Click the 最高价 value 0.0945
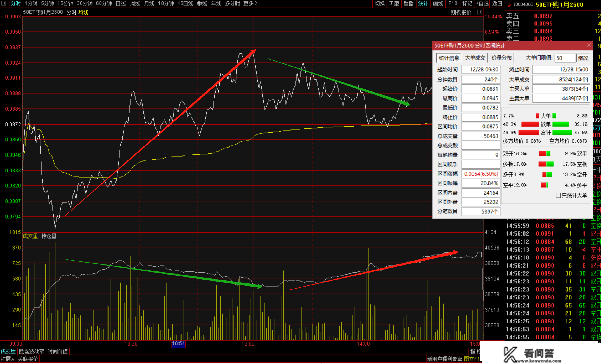The image size is (601, 364). [x=481, y=98]
